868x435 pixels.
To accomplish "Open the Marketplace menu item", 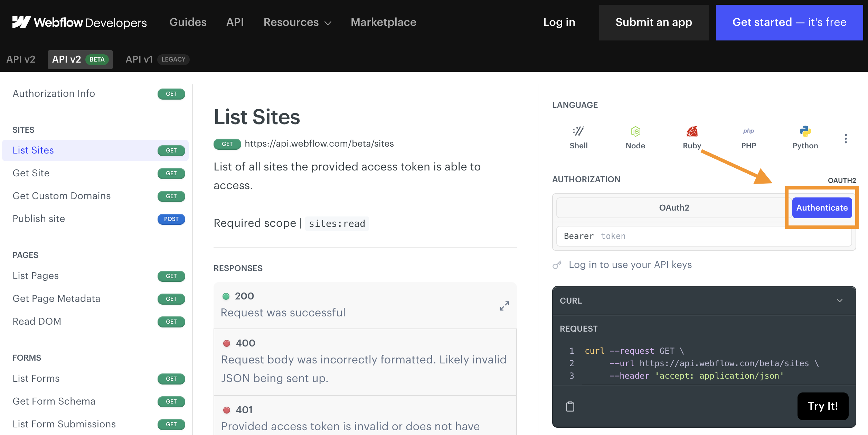I will point(383,22).
